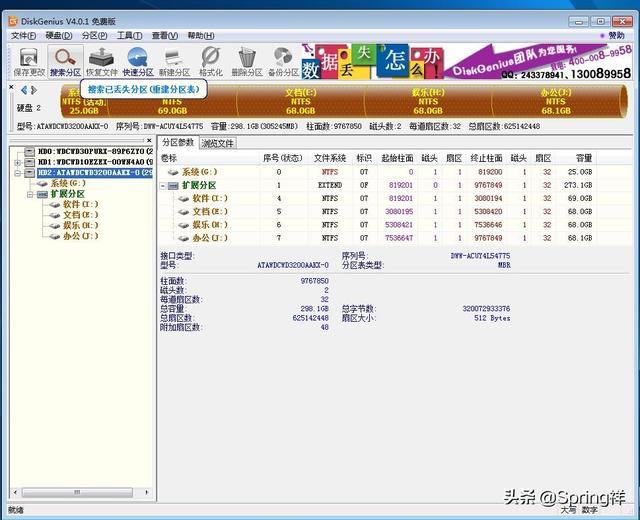Click drive icon beside 软件(I:) in table
This screenshot has width=640, height=520.
point(184,199)
